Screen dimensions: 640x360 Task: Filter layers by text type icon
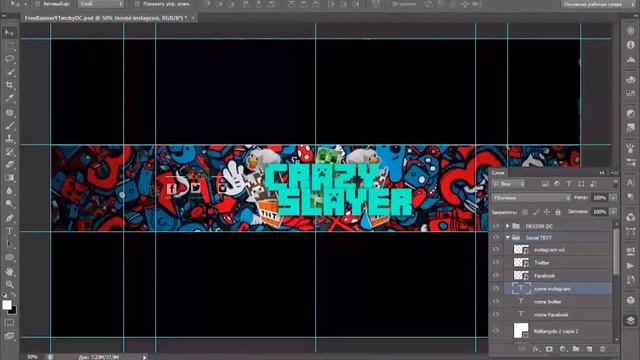click(x=569, y=184)
